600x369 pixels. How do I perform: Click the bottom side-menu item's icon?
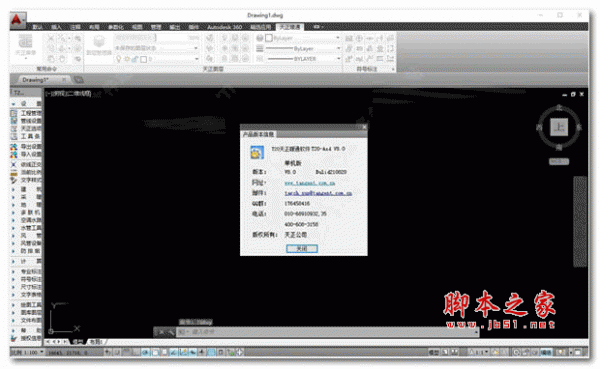(14, 338)
